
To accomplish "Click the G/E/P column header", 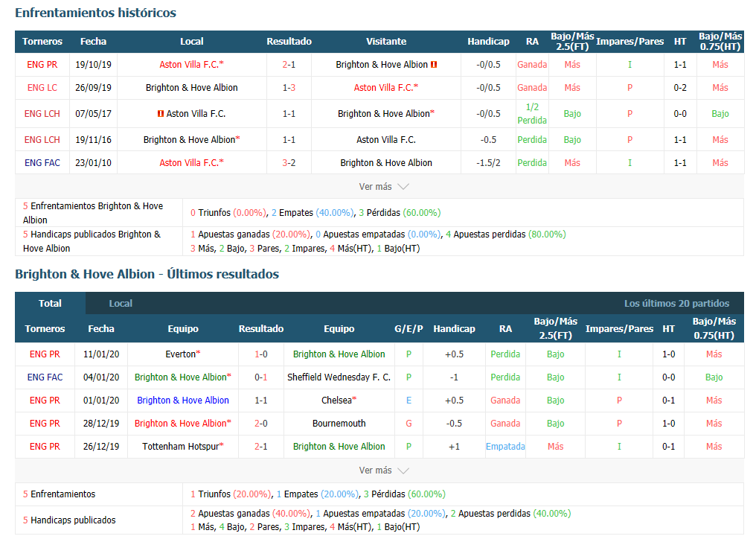I will pyautogui.click(x=409, y=328).
